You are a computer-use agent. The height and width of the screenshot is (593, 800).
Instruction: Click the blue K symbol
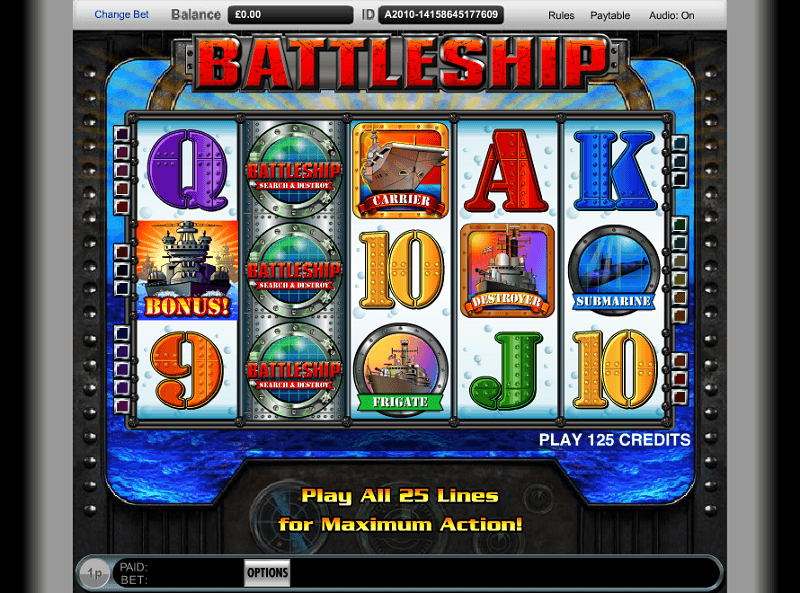pos(614,170)
